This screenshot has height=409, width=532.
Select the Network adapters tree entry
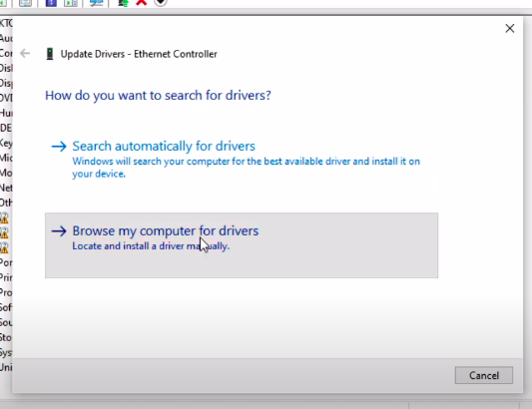click(x=6, y=188)
